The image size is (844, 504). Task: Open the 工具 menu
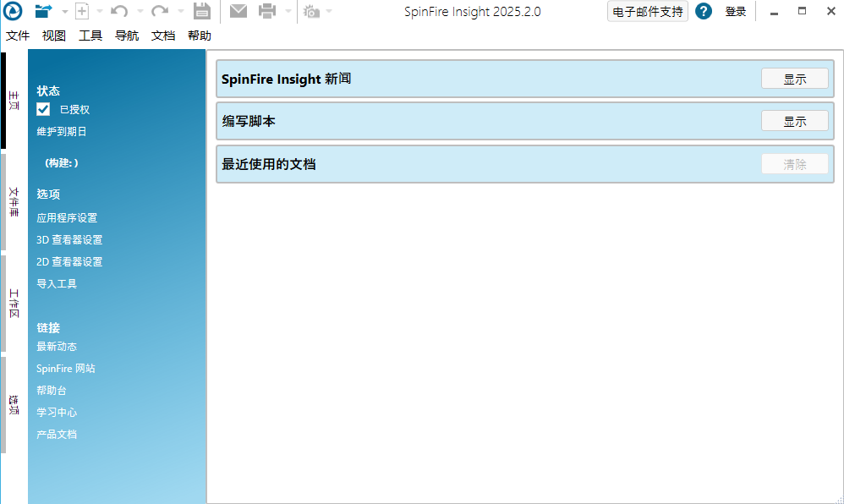click(x=90, y=36)
